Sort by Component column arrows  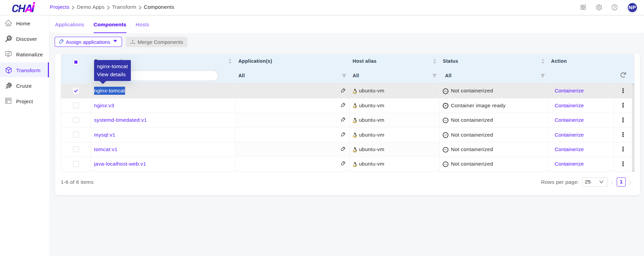(x=230, y=61)
